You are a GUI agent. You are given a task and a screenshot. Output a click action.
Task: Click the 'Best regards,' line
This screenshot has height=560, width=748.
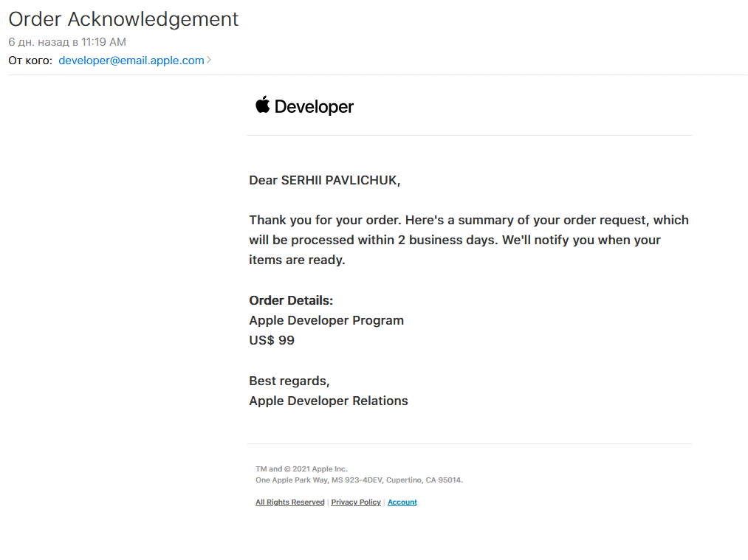tap(289, 381)
